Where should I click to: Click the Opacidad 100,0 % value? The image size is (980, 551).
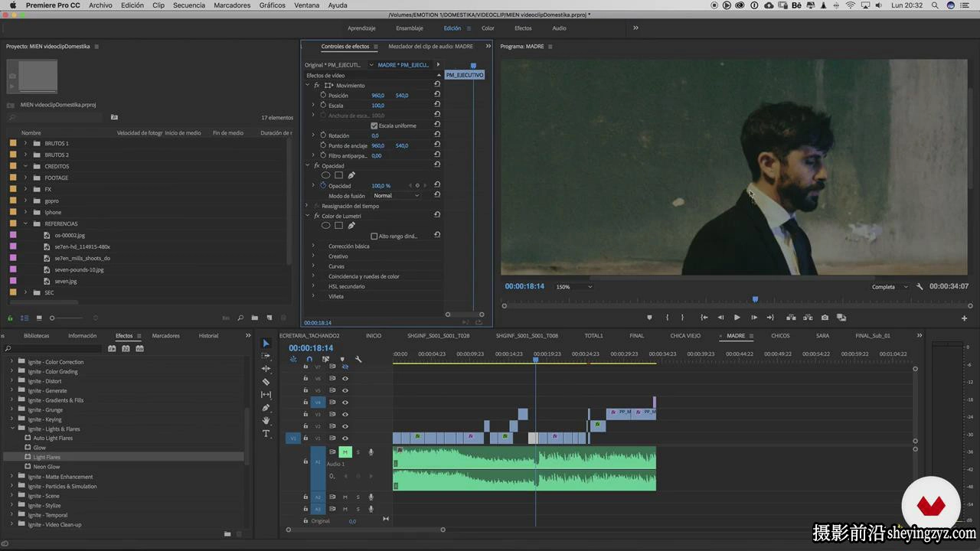tap(381, 186)
